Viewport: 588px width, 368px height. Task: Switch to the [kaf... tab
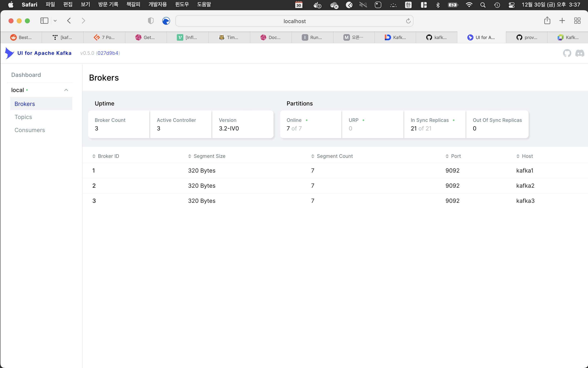(x=63, y=37)
